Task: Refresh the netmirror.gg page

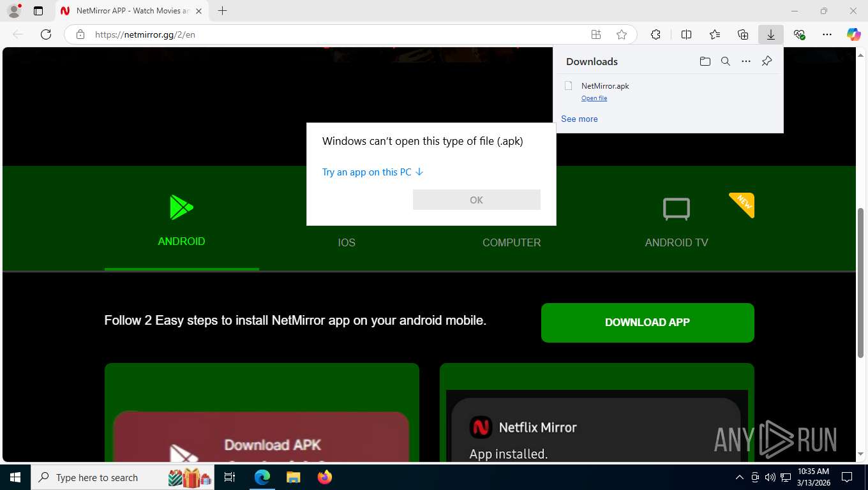Action: (46, 34)
